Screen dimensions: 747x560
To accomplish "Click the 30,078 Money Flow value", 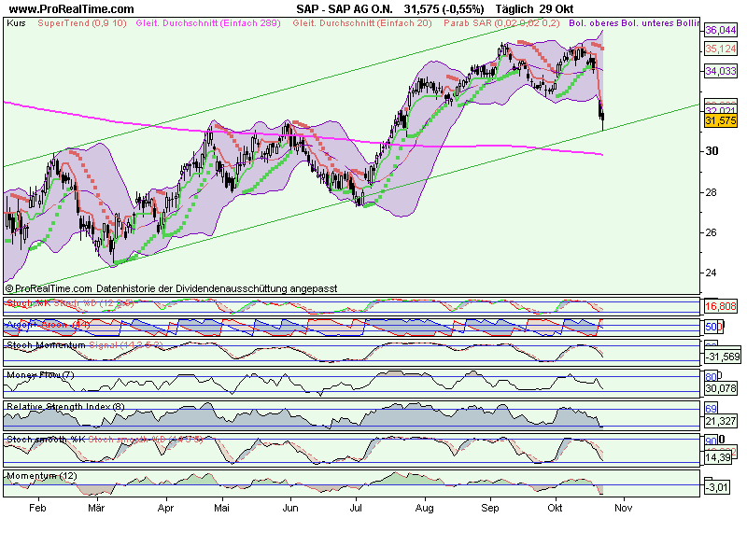I will click(720, 388).
